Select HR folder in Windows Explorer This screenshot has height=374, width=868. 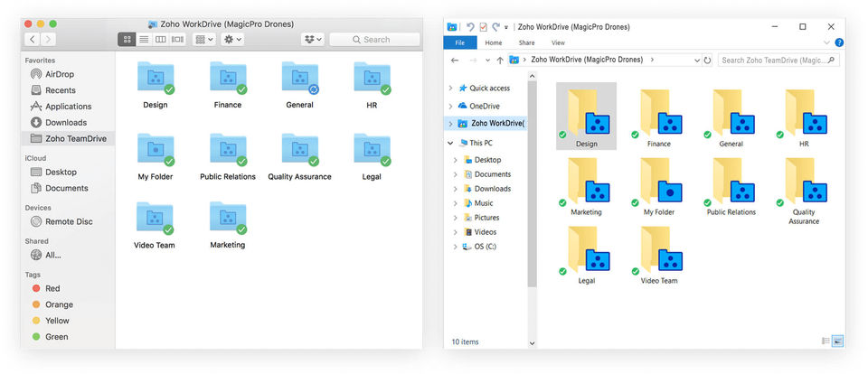point(804,116)
